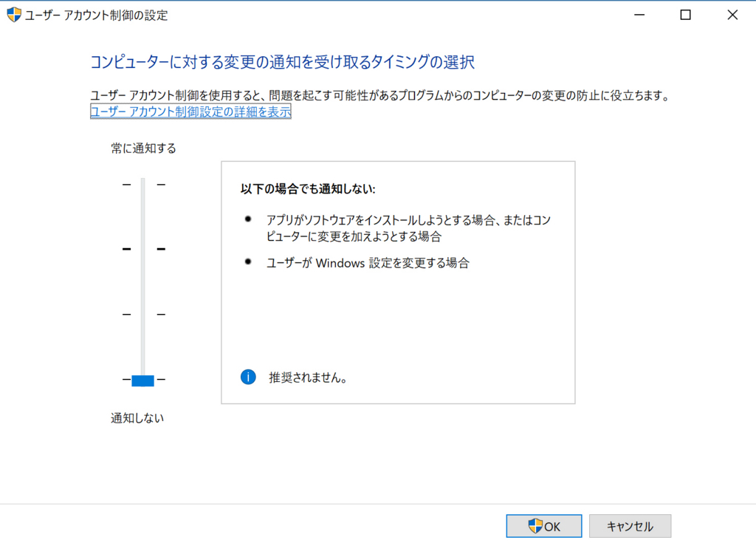This screenshot has width=756, height=560.
Task: Click the 以下の場合でも通知しない: header text
Action: (308, 189)
